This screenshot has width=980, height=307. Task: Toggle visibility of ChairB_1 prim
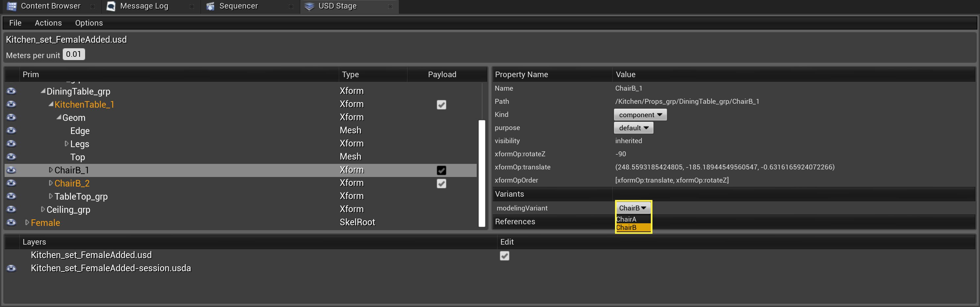[x=11, y=170]
